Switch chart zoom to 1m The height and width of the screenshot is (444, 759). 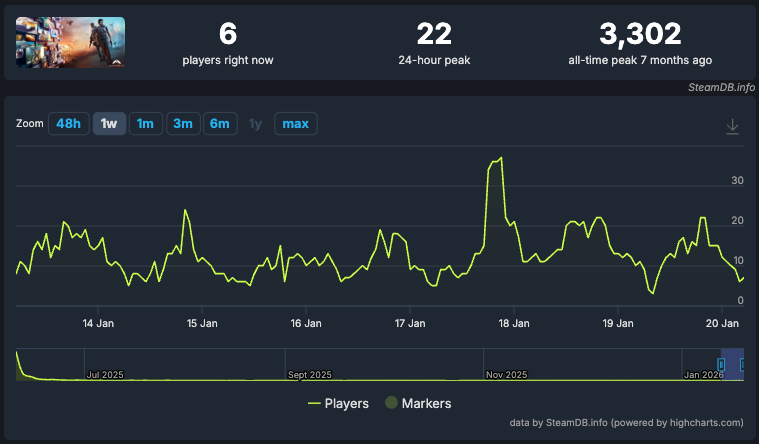(x=145, y=124)
